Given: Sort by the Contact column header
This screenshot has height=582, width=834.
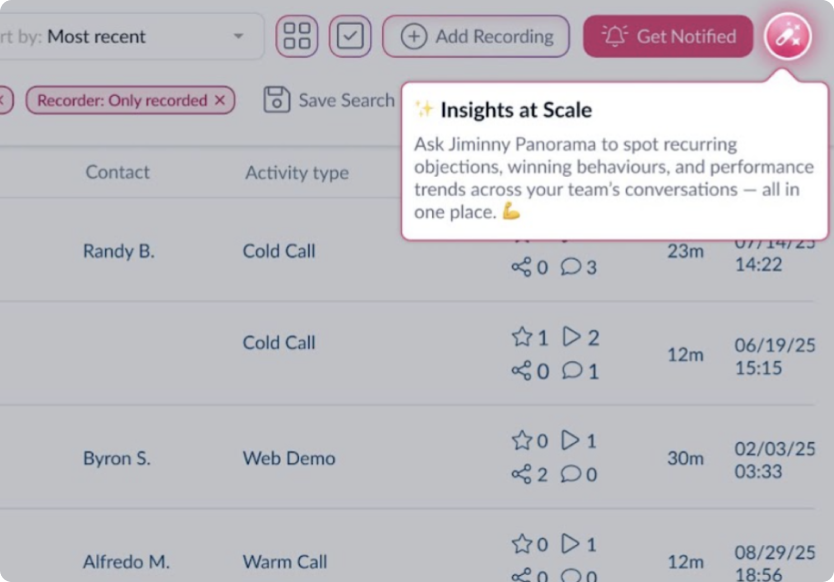Looking at the screenshot, I should point(117,172).
